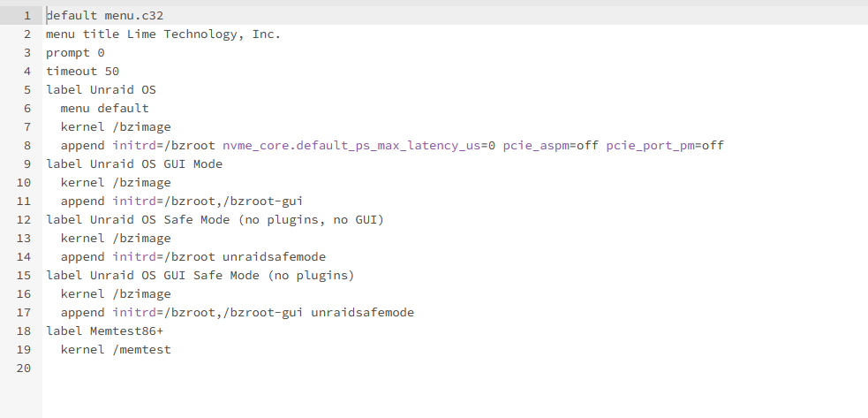Click 'label Unraid OS' on line 5
This screenshot has height=418, width=868.
point(101,90)
